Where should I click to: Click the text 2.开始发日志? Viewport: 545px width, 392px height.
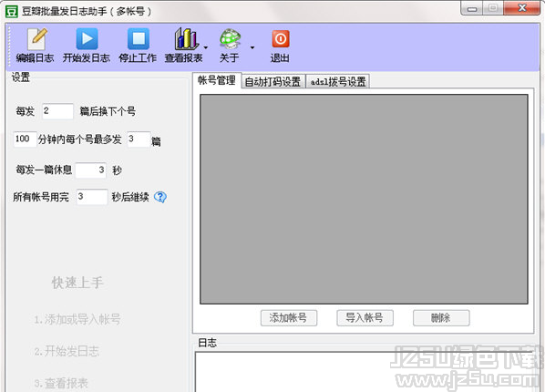(x=67, y=351)
